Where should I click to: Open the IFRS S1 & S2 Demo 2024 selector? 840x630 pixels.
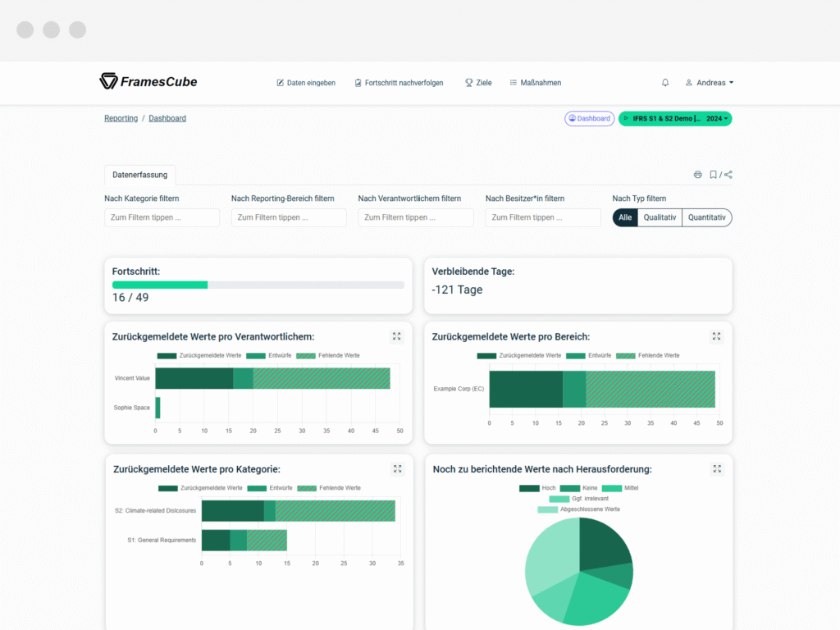(x=675, y=118)
